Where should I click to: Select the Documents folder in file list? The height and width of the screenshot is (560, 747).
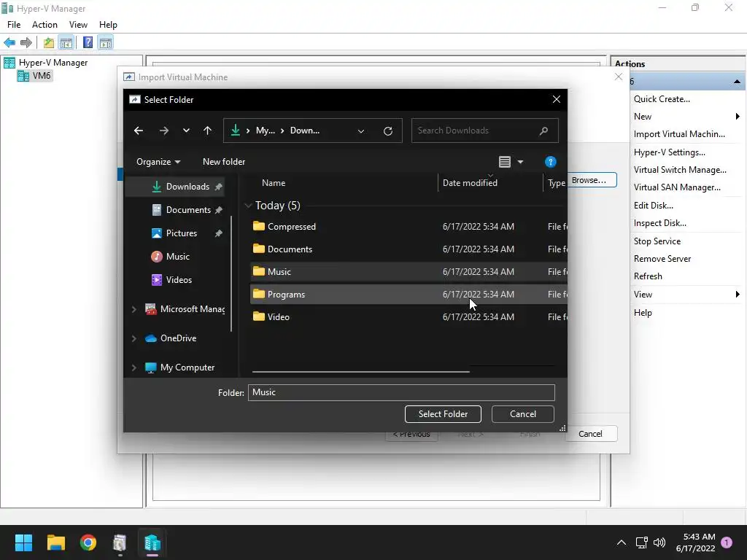point(409,249)
